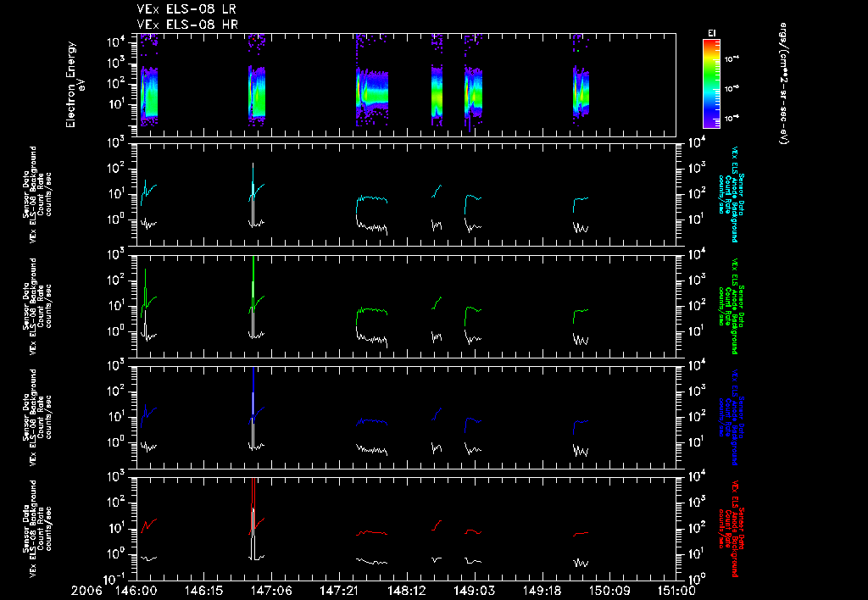
Task: Click the last spectrogram burst before 150:09
Action: pyautogui.click(x=581, y=92)
